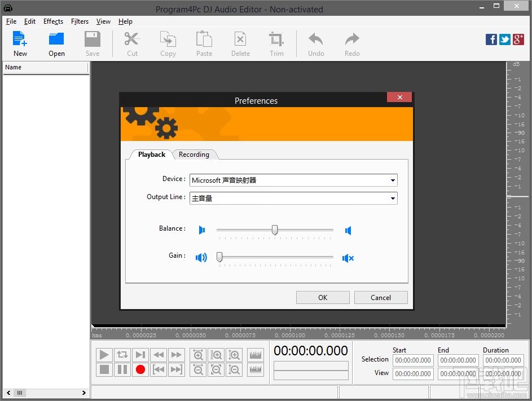Image resolution: width=532 pixels, height=401 pixels.
Task: Open the Twitter share icon
Action: pyautogui.click(x=504, y=39)
